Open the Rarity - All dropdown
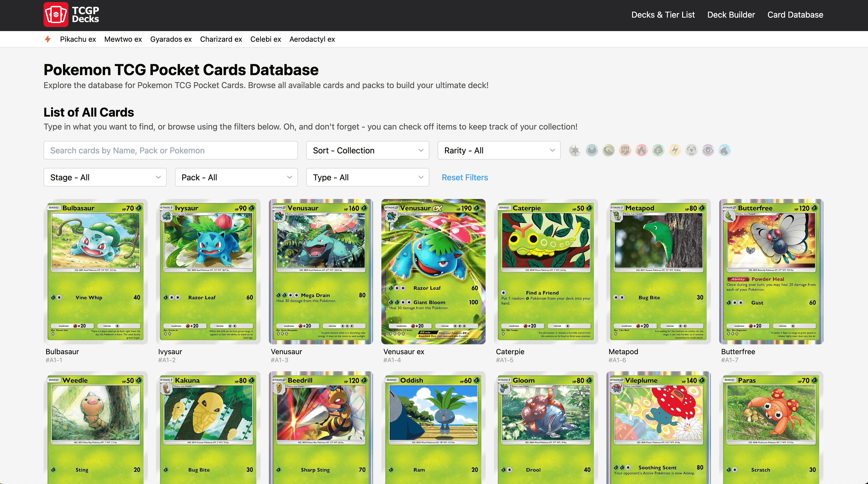 pyautogui.click(x=499, y=150)
